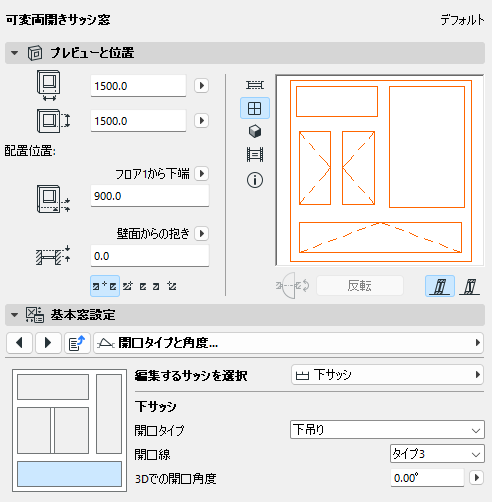492x502 pixels.
Task: Select the middle-left sash pane in diagram
Action: [x=34, y=430]
